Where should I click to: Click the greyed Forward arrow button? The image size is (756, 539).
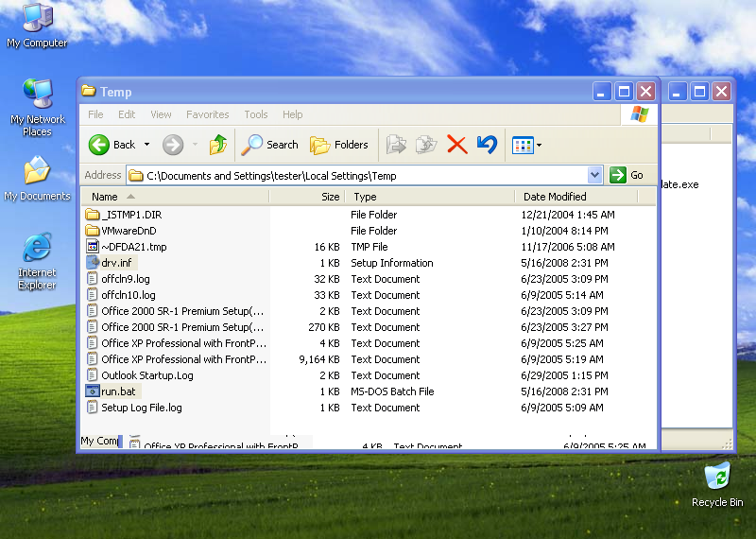[x=173, y=145]
